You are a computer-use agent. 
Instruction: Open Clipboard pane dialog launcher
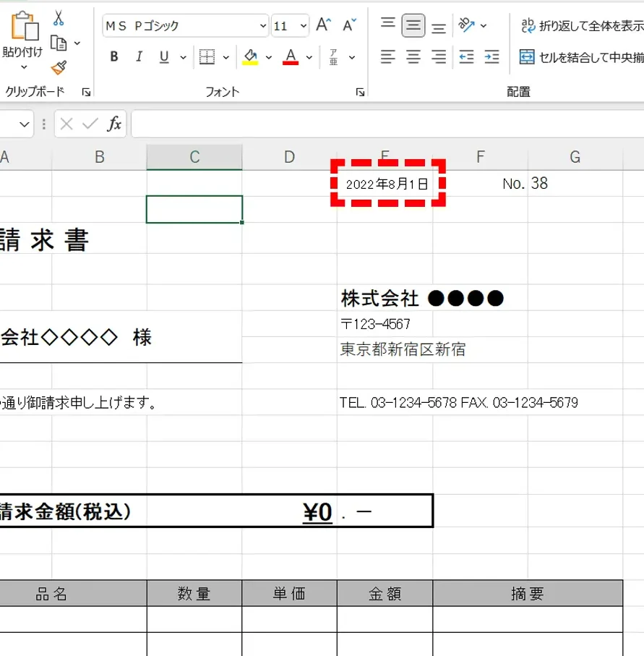86,92
